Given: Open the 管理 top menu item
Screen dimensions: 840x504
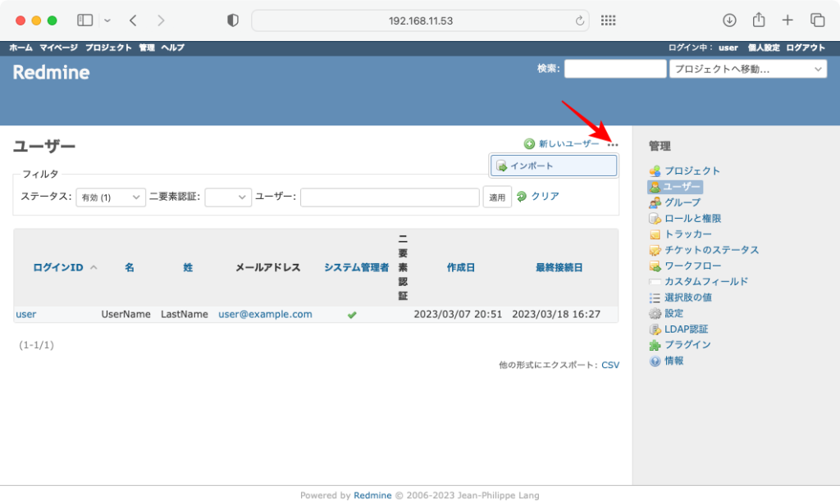Looking at the screenshot, I should 147,48.
